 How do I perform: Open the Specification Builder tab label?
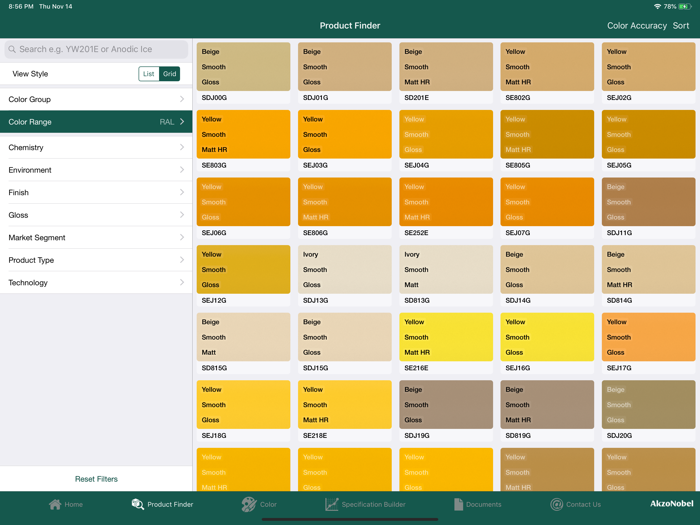pyautogui.click(x=374, y=504)
